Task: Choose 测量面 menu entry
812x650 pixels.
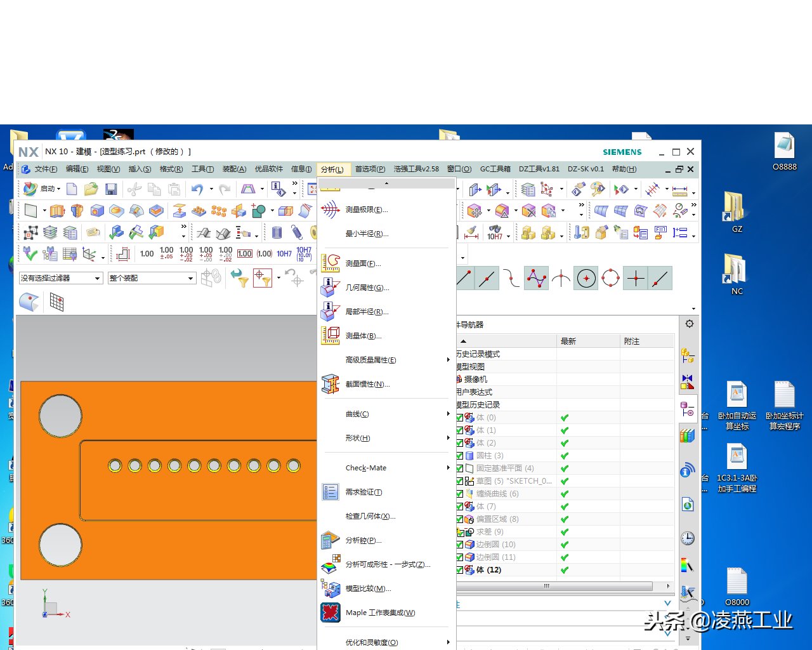Action: [386, 263]
